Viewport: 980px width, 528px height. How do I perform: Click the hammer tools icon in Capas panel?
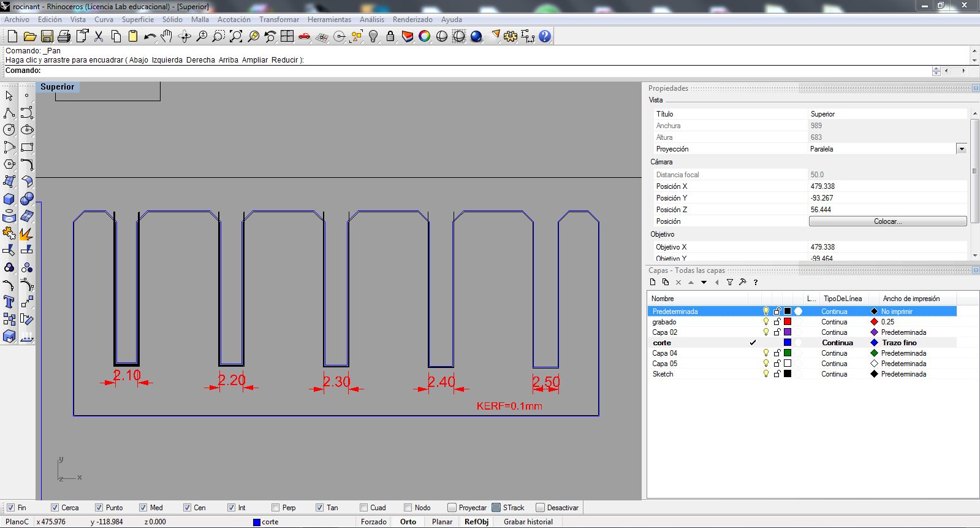click(742, 282)
